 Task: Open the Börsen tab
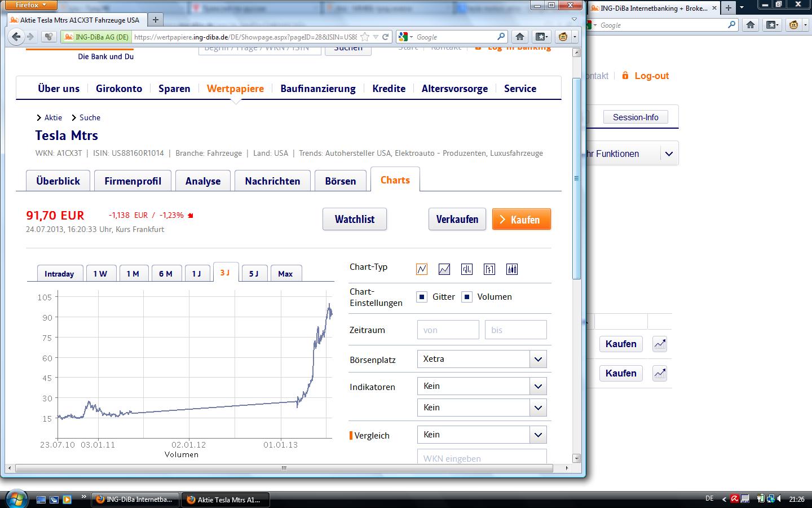click(x=341, y=181)
